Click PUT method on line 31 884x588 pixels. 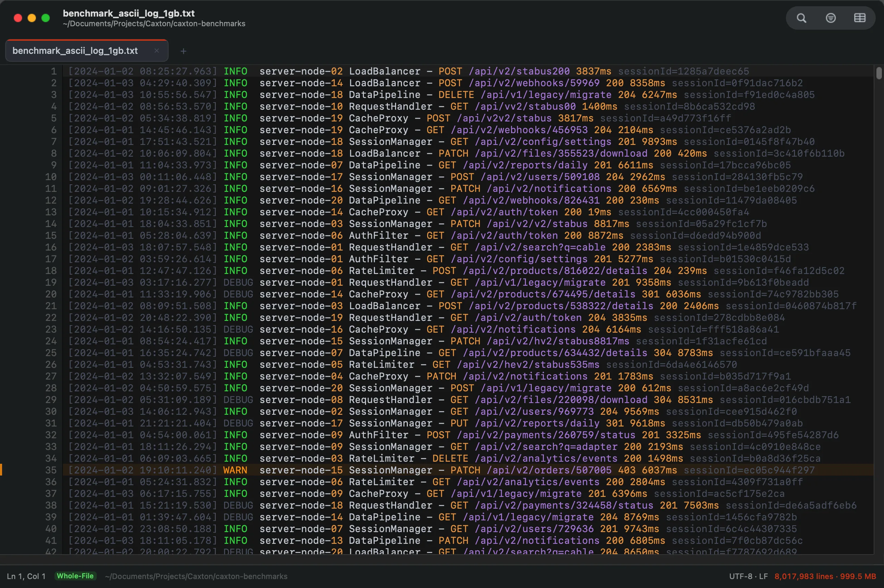coord(459,423)
